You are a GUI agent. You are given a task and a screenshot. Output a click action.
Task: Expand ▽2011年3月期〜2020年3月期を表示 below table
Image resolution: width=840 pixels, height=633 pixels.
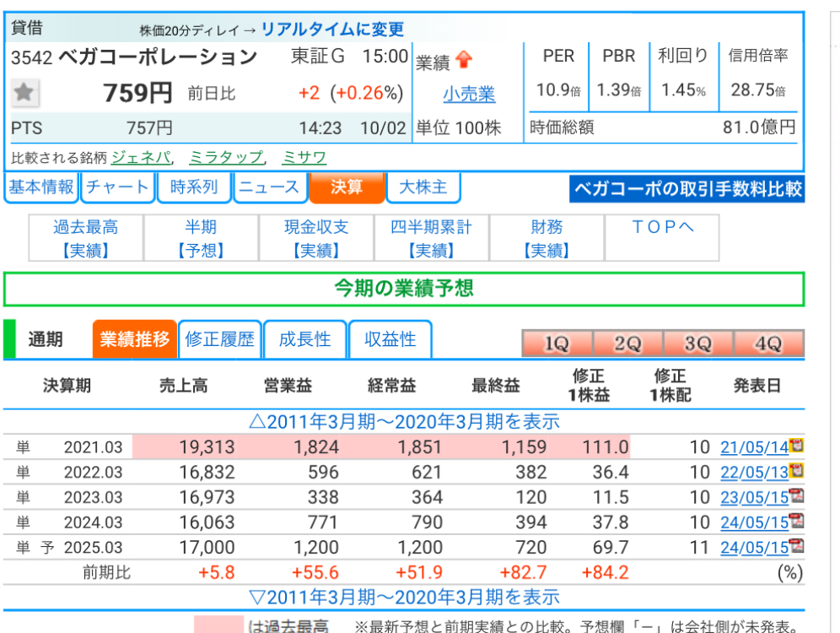(405, 597)
